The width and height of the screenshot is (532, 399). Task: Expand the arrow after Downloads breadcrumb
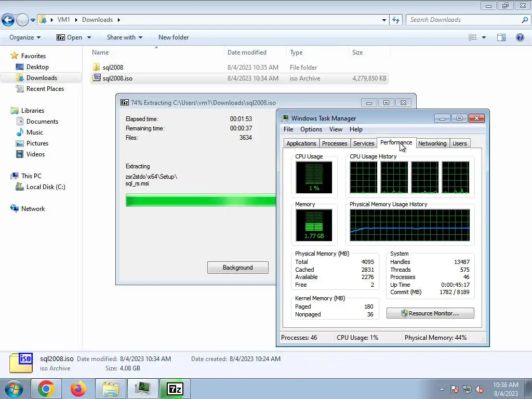119,20
